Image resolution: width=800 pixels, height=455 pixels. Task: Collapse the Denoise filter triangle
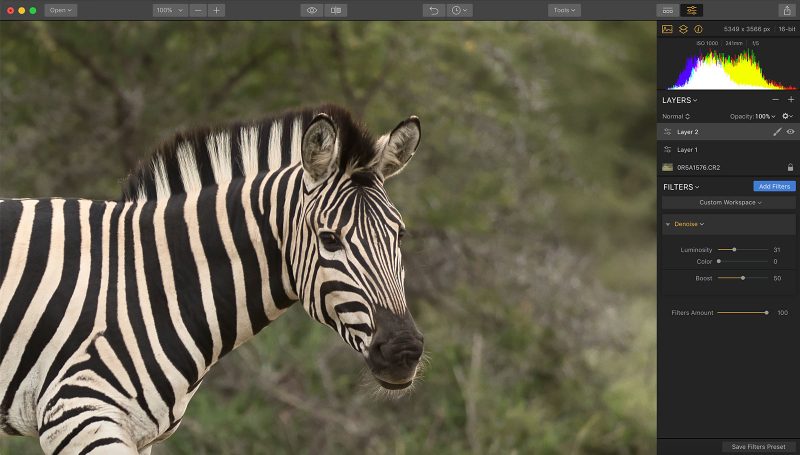click(667, 224)
